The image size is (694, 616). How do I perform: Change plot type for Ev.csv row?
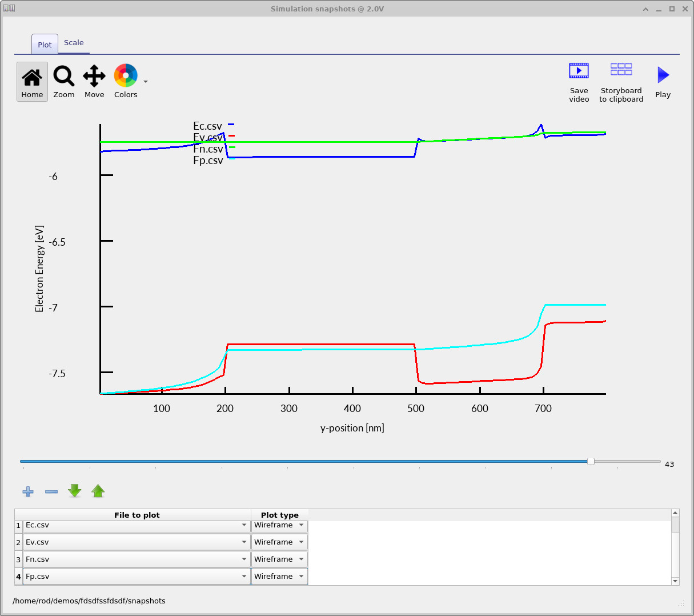pyautogui.click(x=279, y=542)
